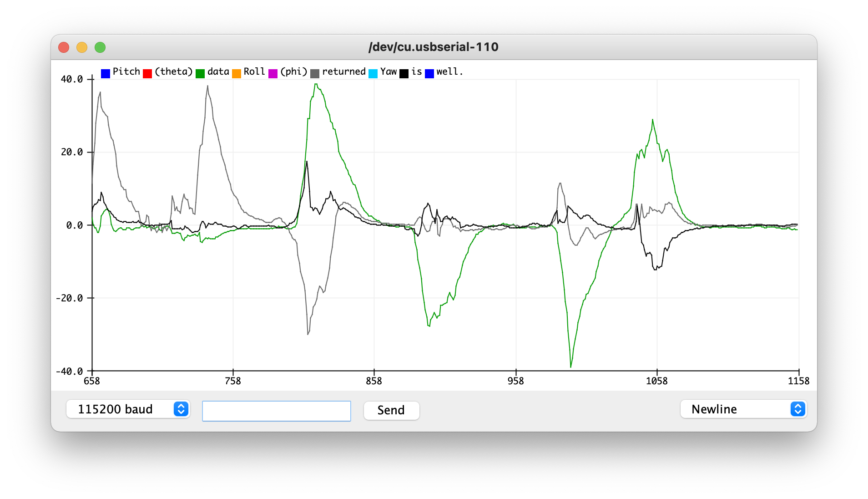Click the 'Roll' legend label
The width and height of the screenshot is (868, 499).
[254, 71]
